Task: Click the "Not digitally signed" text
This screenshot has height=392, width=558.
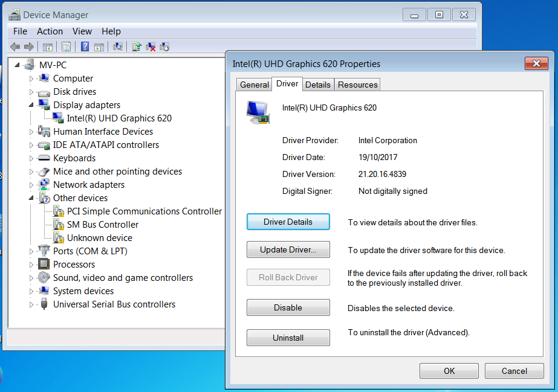Action: (393, 191)
